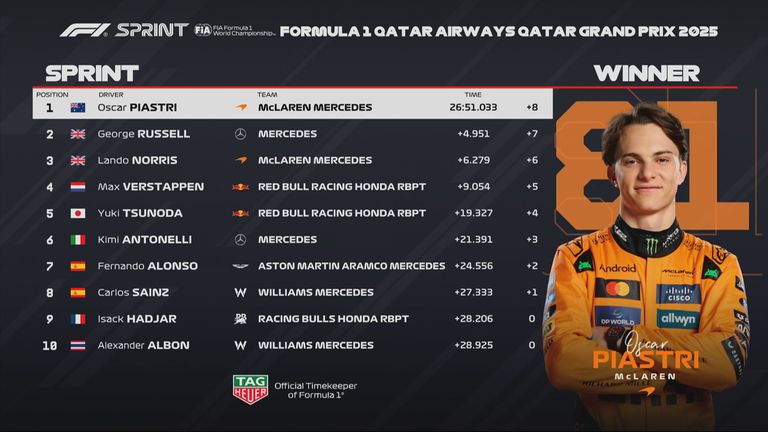Click Piastri's winning time 26:51.033
The image size is (768, 432).
473,107
